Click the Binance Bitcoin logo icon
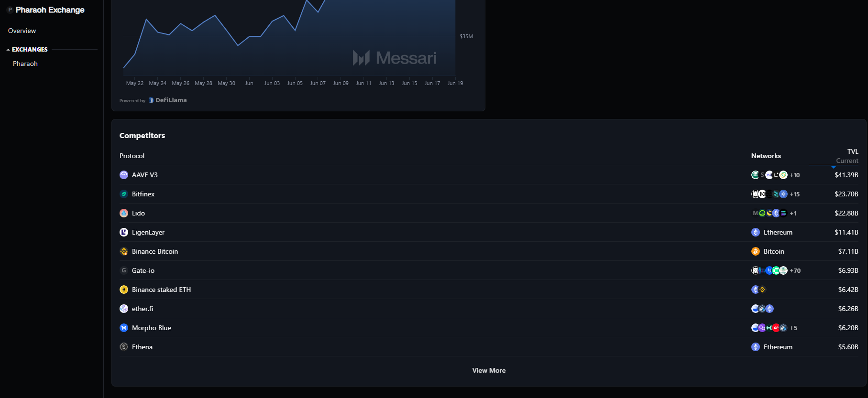Viewport: 868px width, 398px height. click(124, 251)
